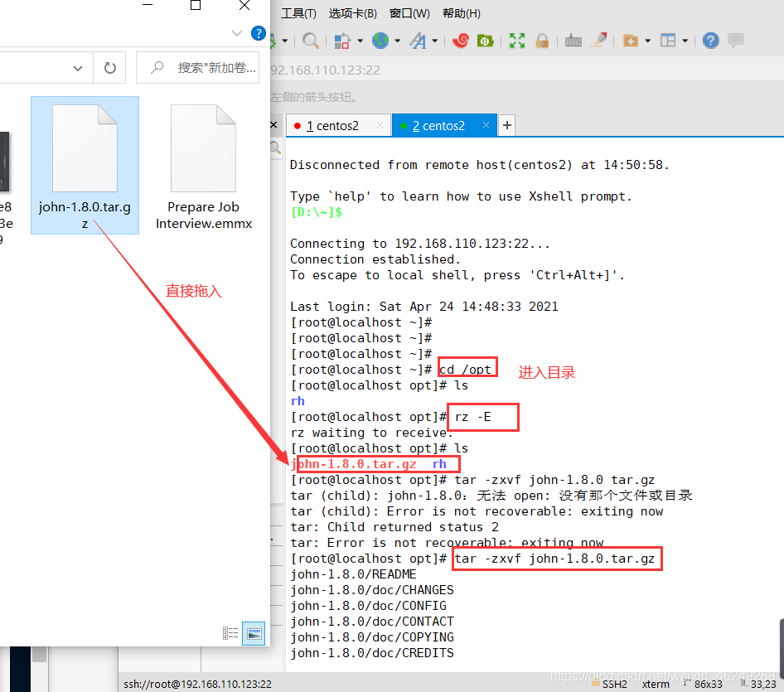This screenshot has height=692, width=784.
Task: Select the john-1.8.0.tar.gz file
Action: point(85,165)
